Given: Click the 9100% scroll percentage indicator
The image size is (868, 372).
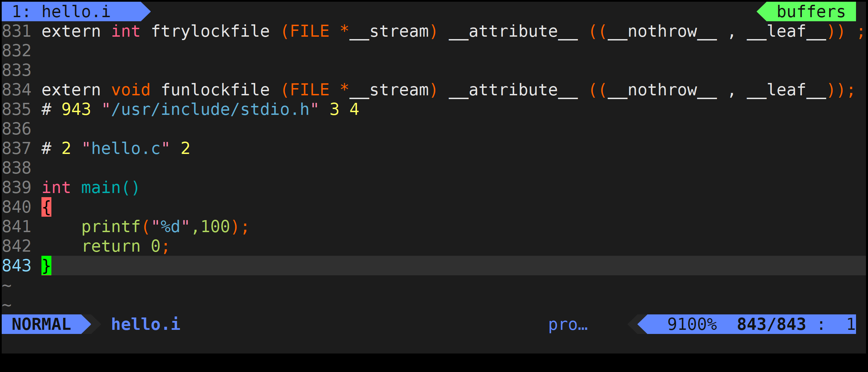Looking at the screenshot, I should [692, 324].
